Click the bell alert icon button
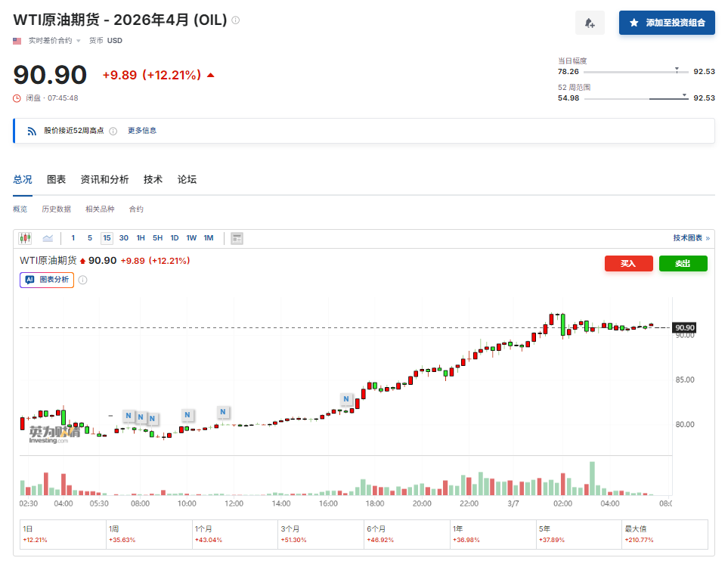 [590, 23]
